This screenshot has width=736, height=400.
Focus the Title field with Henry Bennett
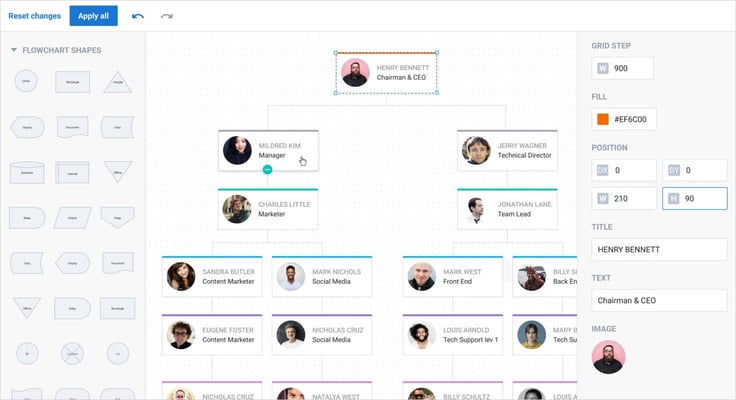coord(658,249)
